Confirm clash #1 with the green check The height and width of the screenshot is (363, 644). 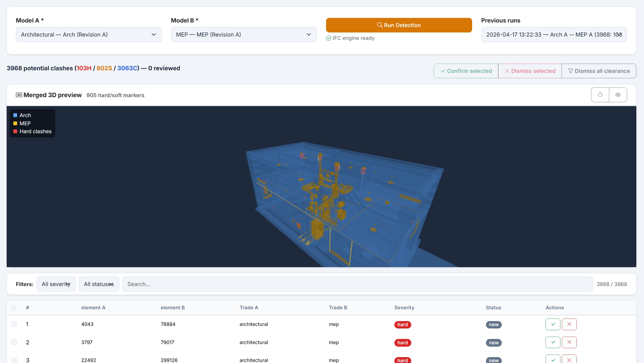click(553, 324)
